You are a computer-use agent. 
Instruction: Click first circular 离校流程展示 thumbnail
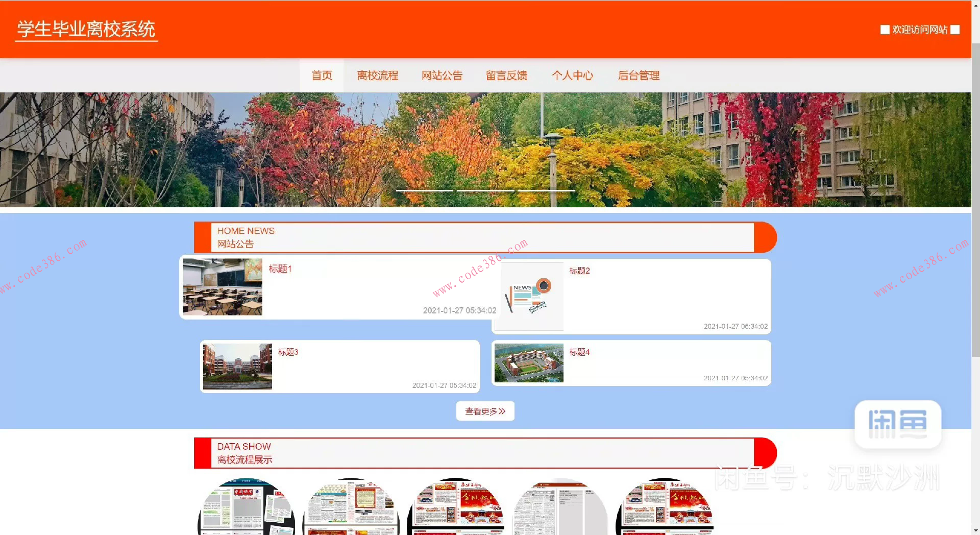(x=247, y=506)
